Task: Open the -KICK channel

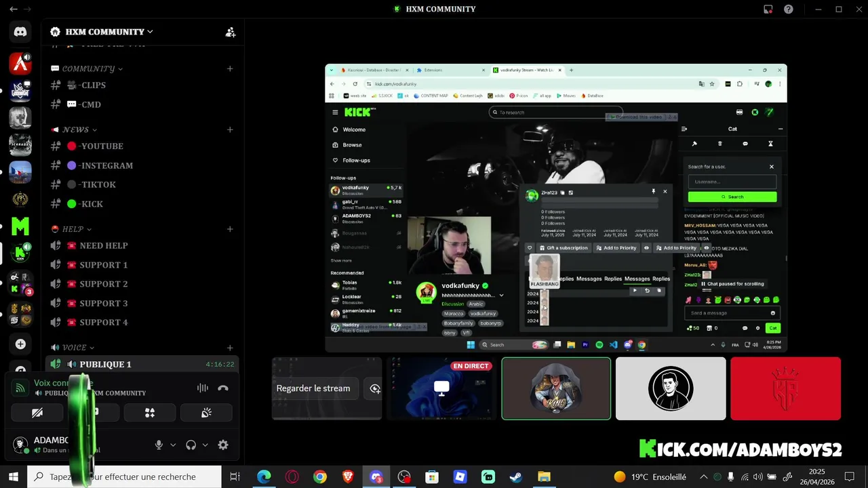Action: (142, 204)
